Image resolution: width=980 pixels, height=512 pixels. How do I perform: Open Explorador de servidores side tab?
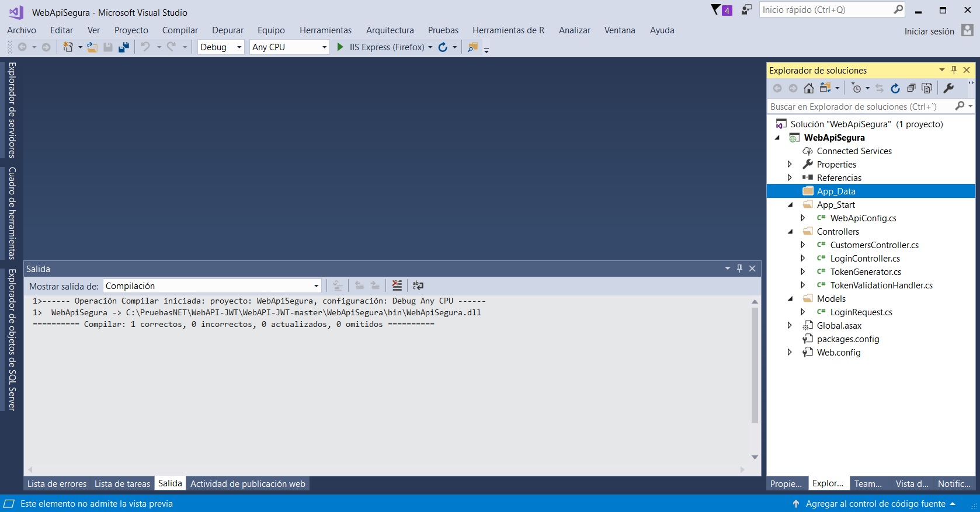pyautogui.click(x=12, y=110)
